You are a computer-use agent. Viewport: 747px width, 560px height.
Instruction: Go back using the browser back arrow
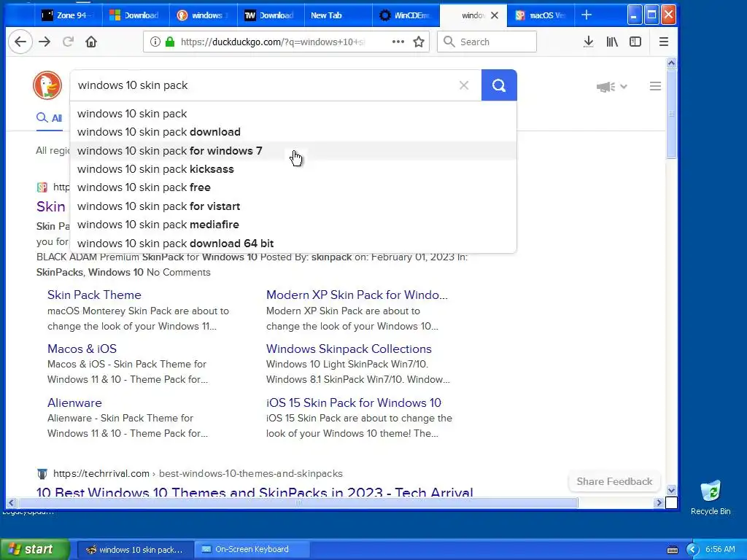click(20, 42)
